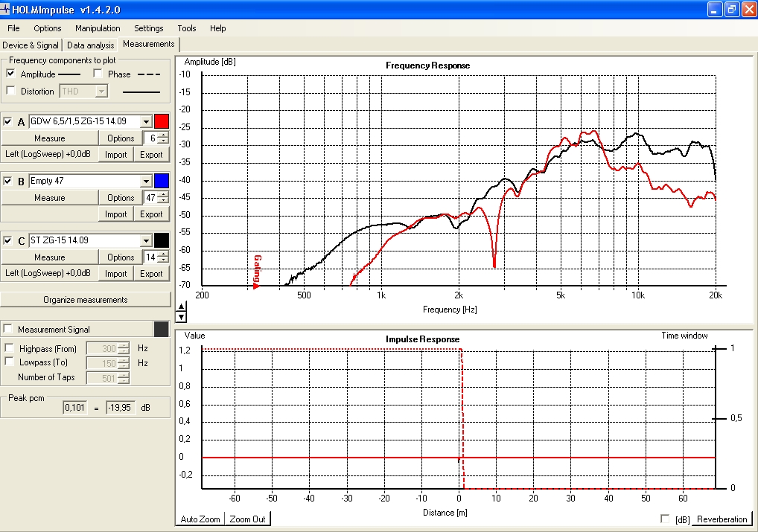Image resolution: width=758 pixels, height=532 pixels.
Task: Click Import for slot B
Action: [115, 214]
